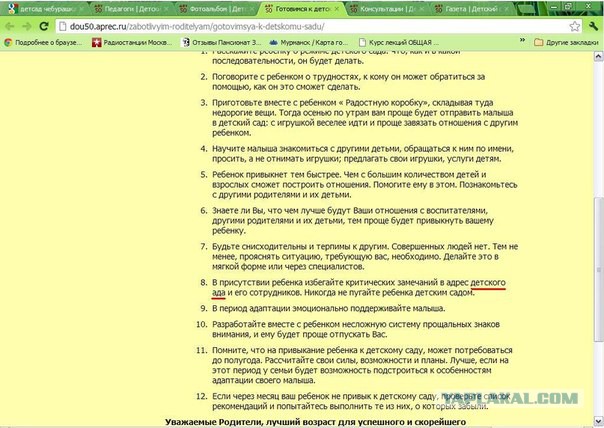
Task: Maximize or restore the browser window
Action: [569, 7]
